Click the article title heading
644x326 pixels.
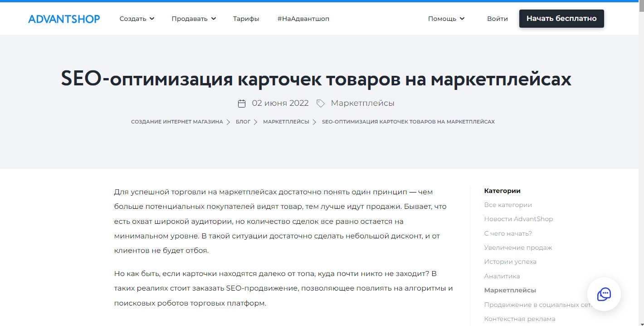tap(316, 79)
